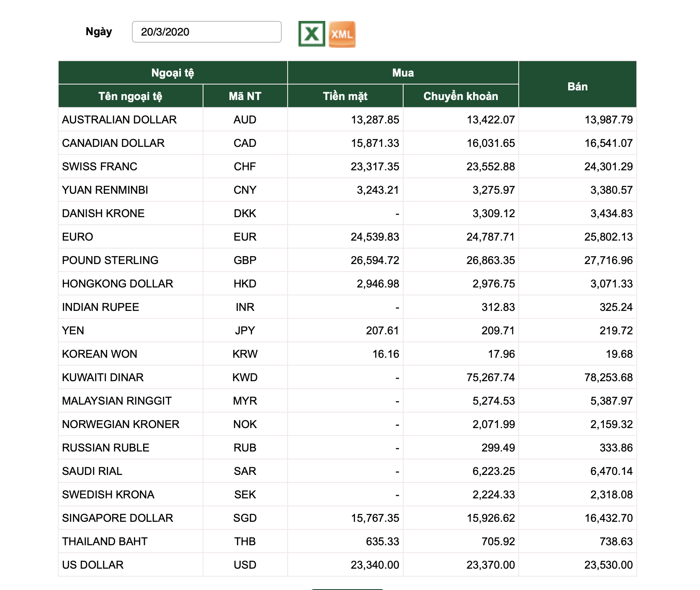Viewport: 700px width, 590px height.
Task: Click the Ngoại tệ group header
Action: coord(172,73)
